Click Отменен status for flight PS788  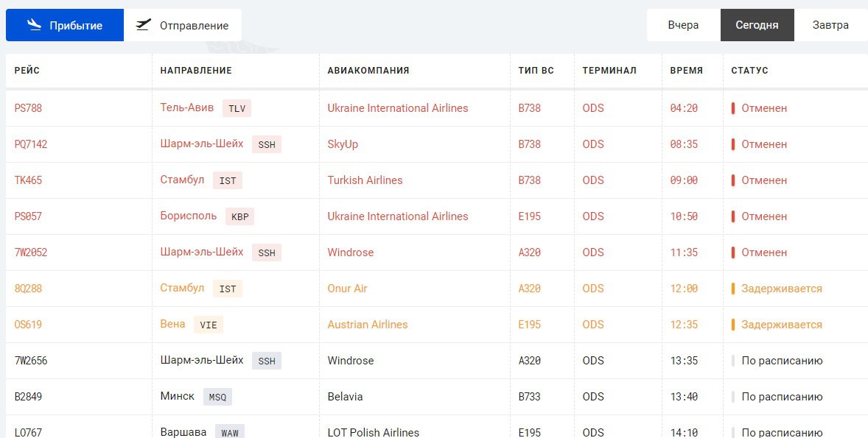(x=764, y=108)
